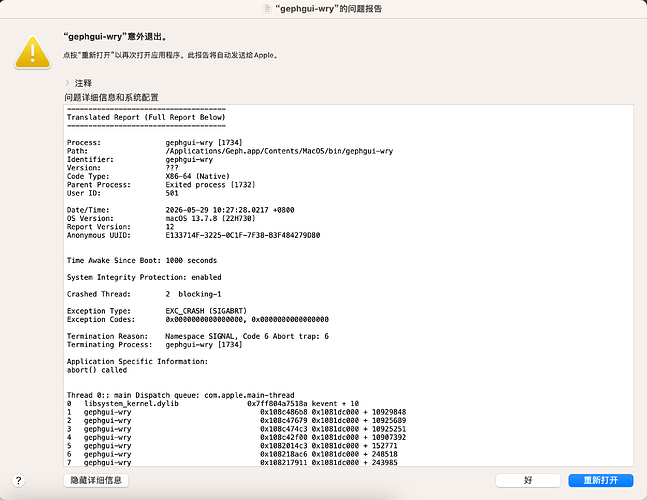
Task: Open help via the question mark button
Action: [x=18, y=481]
